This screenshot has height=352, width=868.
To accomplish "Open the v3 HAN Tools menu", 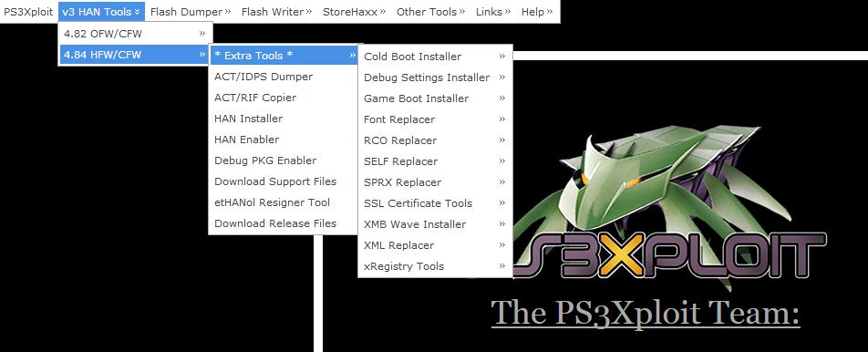I will 101,12.
